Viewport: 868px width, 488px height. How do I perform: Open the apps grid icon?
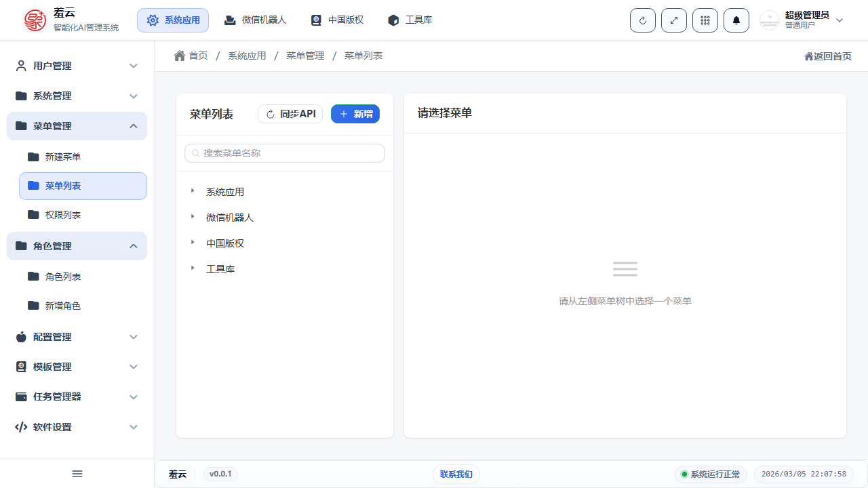pyautogui.click(x=705, y=20)
